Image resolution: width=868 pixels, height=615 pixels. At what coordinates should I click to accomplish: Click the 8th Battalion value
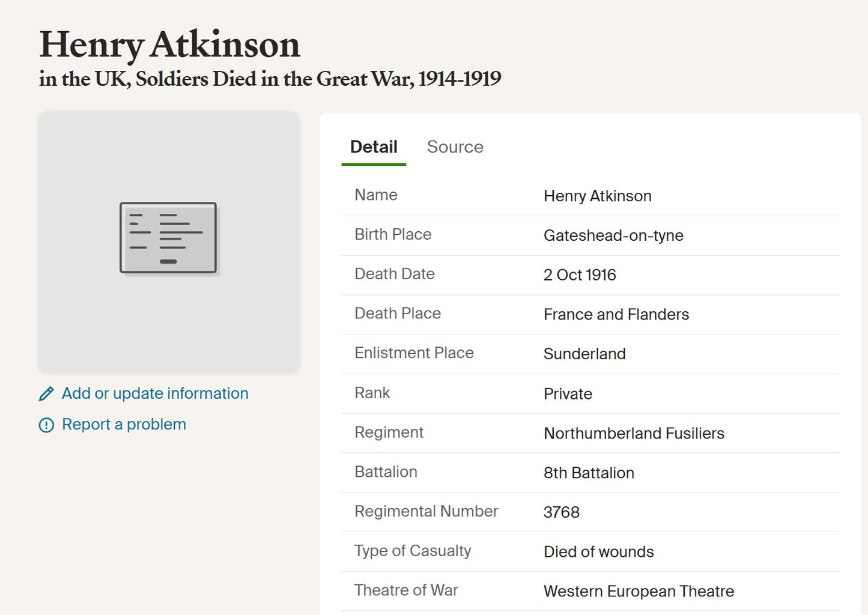(x=589, y=473)
